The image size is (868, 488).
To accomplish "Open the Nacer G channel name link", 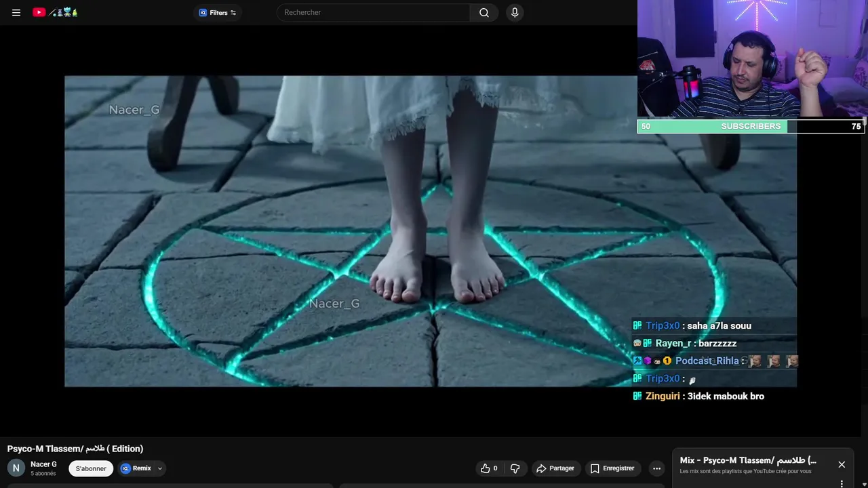I will (43, 464).
